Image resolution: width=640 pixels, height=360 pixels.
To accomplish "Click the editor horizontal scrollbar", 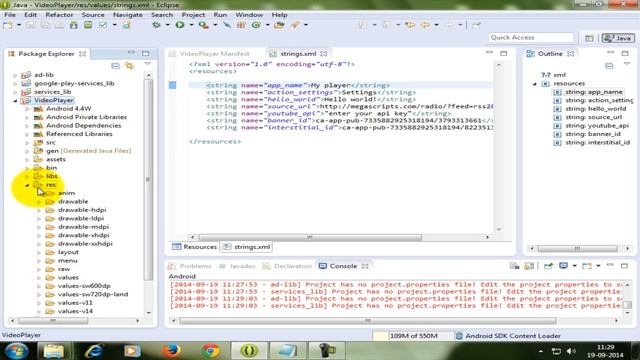I will point(310,237).
